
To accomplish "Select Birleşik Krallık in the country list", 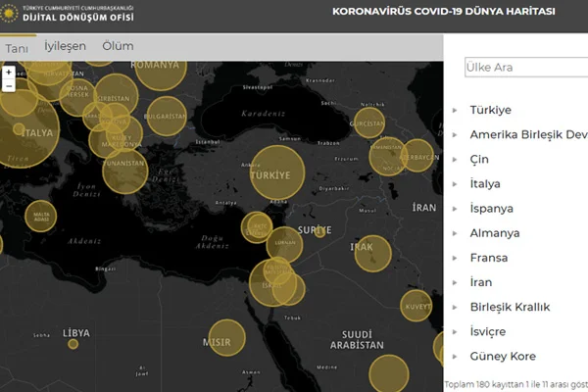I will (510, 307).
